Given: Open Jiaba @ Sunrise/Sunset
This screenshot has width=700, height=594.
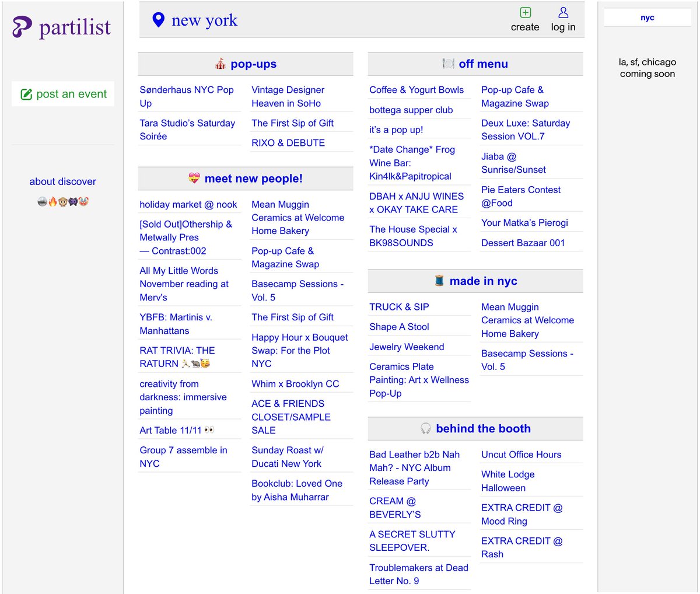Looking at the screenshot, I should (x=514, y=163).
